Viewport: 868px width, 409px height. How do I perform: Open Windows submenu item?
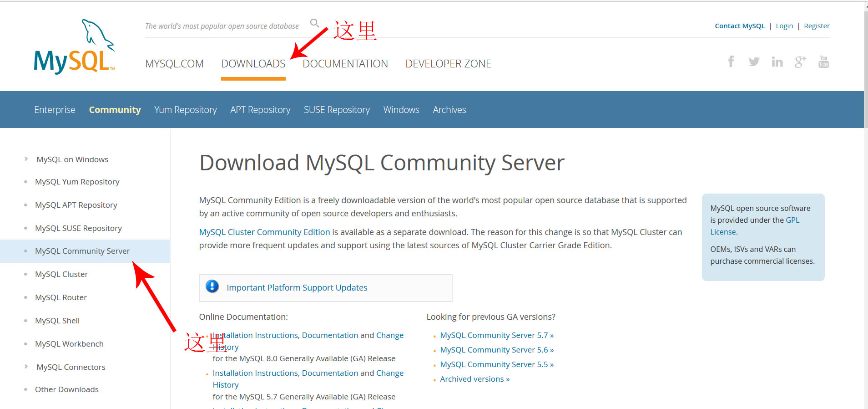point(401,110)
